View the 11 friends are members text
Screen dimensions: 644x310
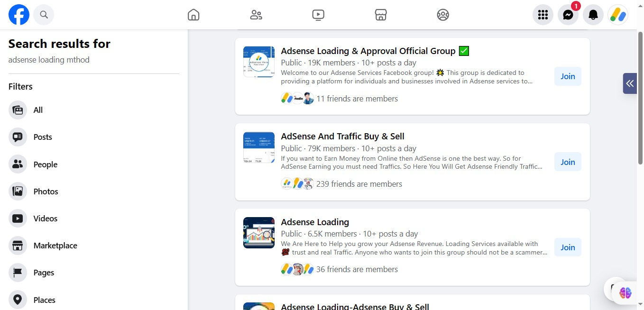(x=357, y=99)
